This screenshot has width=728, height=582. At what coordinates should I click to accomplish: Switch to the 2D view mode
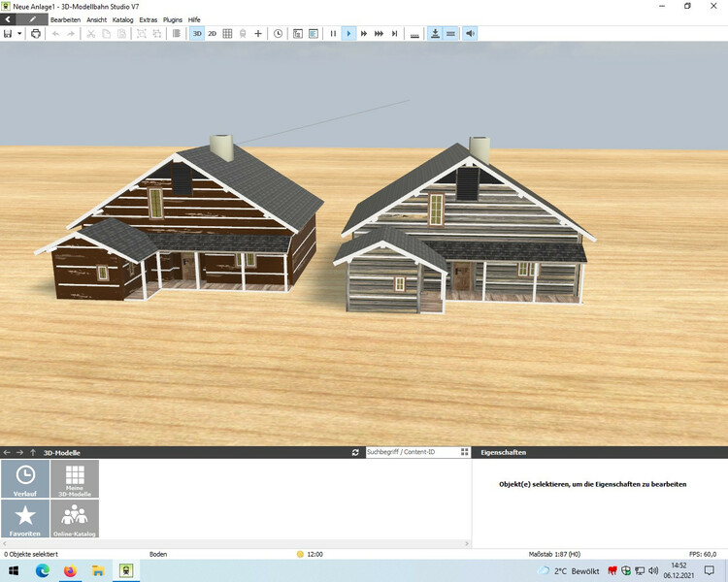tap(213, 33)
